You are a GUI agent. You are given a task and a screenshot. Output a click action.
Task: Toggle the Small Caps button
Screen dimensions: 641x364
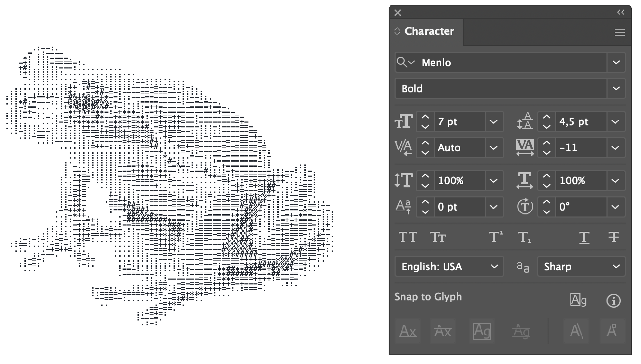(438, 237)
